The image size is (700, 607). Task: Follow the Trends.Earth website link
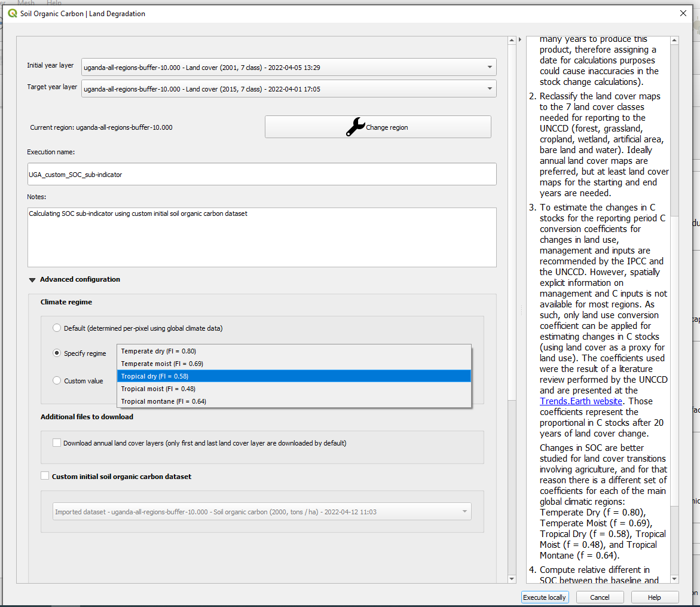pos(580,401)
